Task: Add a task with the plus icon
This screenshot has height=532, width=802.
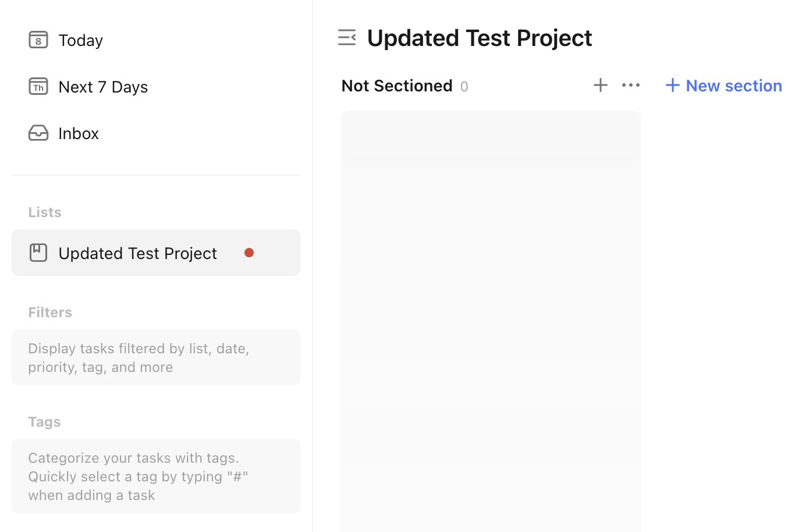Action: 600,85
